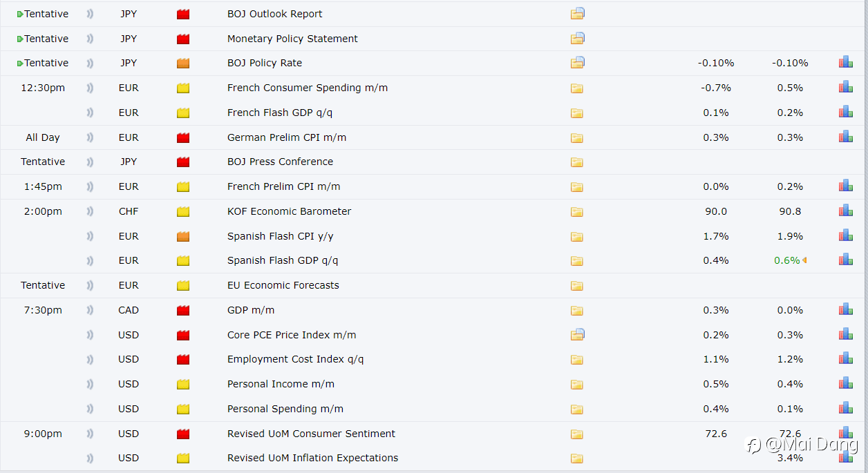Open BOJ Outlook Report event
Viewport: 868px width, 473px height.
tap(274, 14)
